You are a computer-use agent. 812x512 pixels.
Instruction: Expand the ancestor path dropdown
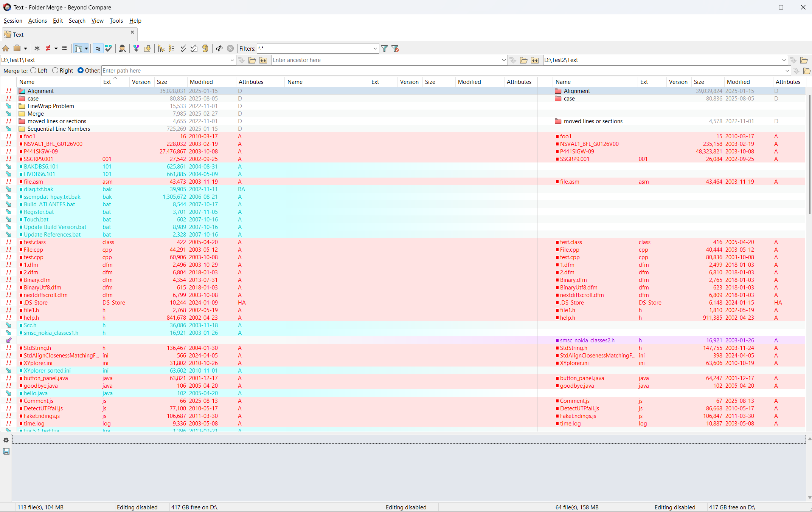(504, 60)
